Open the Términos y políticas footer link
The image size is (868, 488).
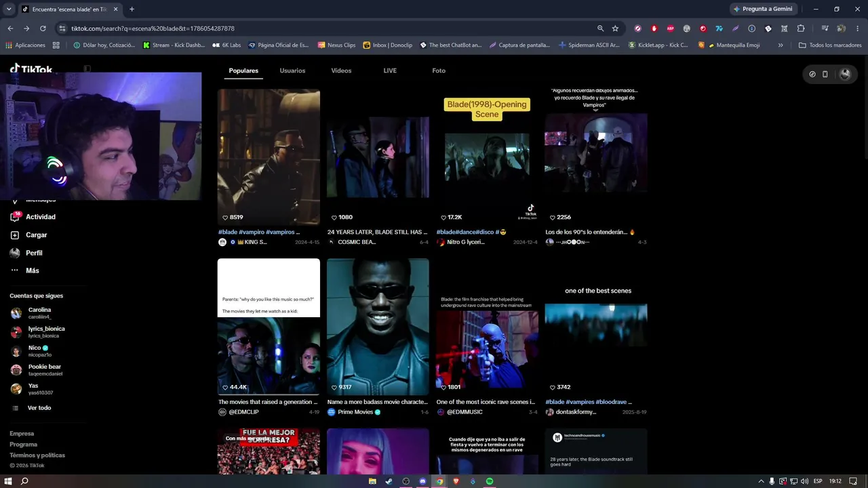pos(37,455)
